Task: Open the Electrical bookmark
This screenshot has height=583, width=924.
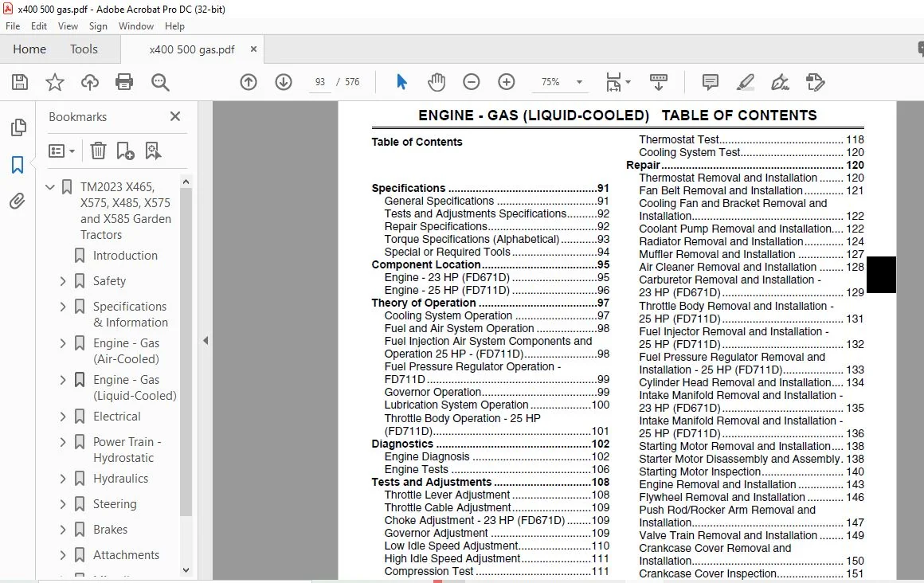Action: pyautogui.click(x=116, y=417)
